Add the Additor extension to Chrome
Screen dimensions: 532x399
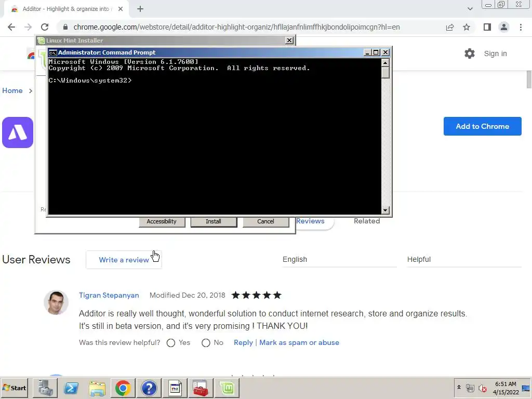click(482, 126)
